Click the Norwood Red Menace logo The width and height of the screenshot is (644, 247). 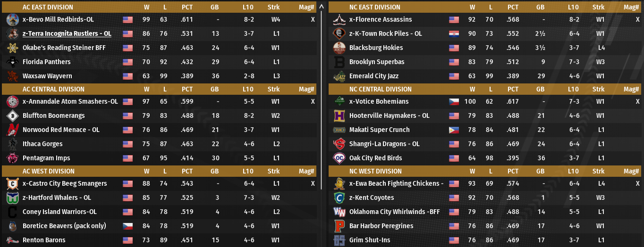pos(13,130)
